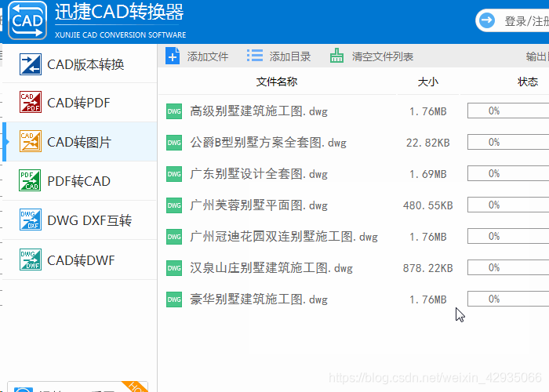549x392 pixels.
Task: Click progress bar for 公爵B型别墅方案全套图.dwg
Action: pos(508,142)
